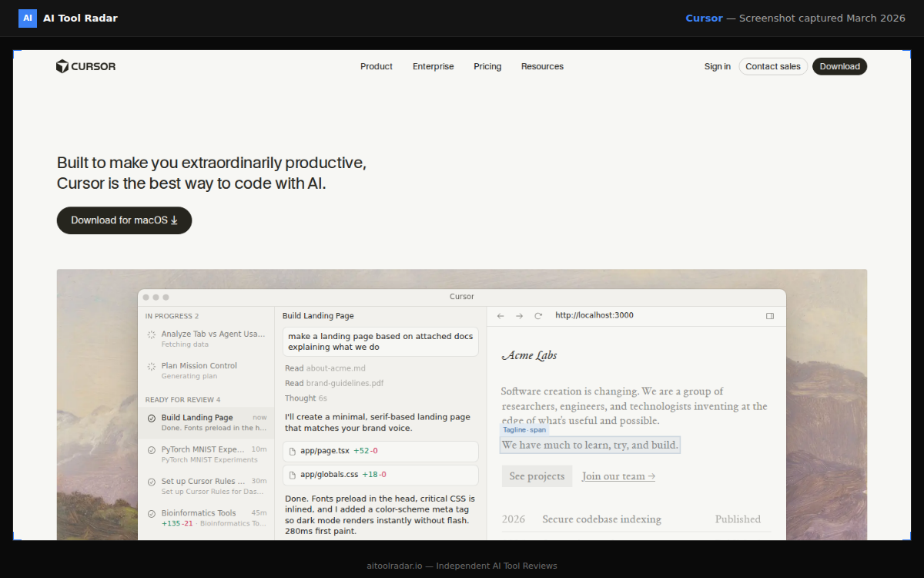Click the Cursor logo in the header
The width and height of the screenshot is (924, 578).
click(x=85, y=66)
